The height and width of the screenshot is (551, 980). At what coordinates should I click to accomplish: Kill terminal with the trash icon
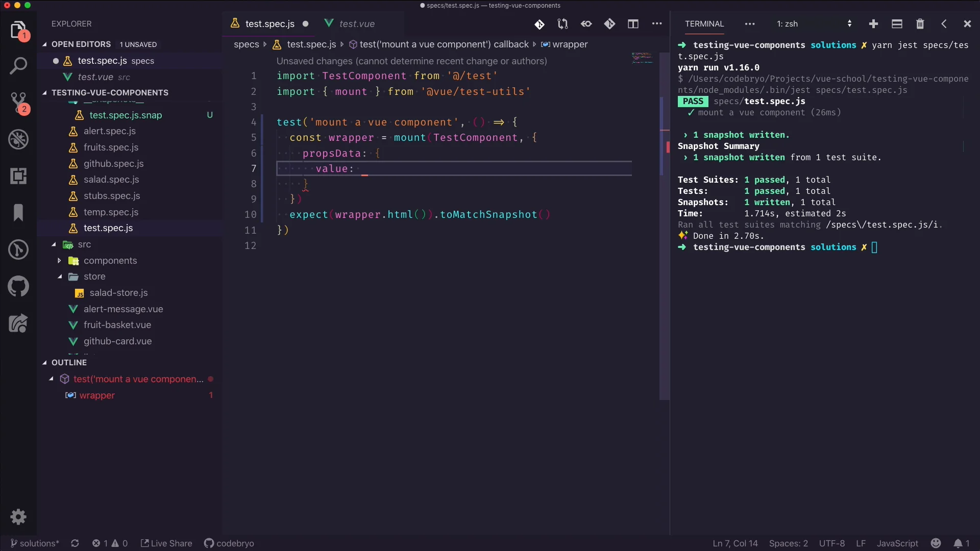pos(920,24)
